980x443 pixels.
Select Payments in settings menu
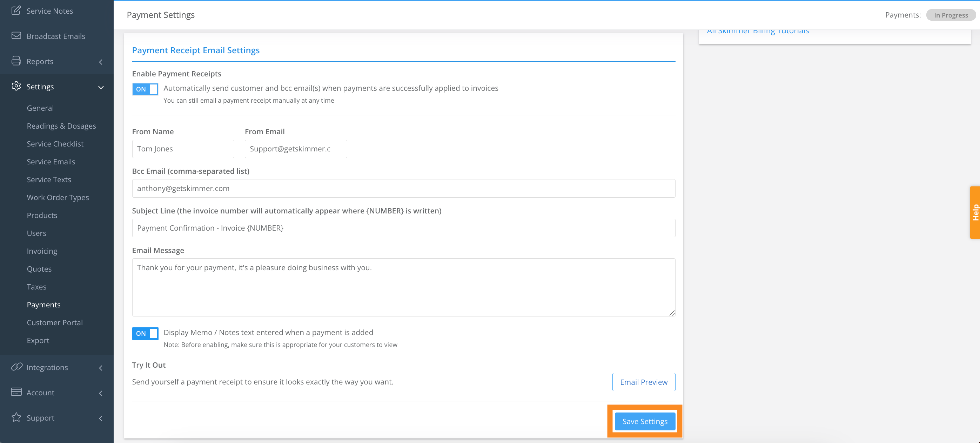tap(44, 305)
